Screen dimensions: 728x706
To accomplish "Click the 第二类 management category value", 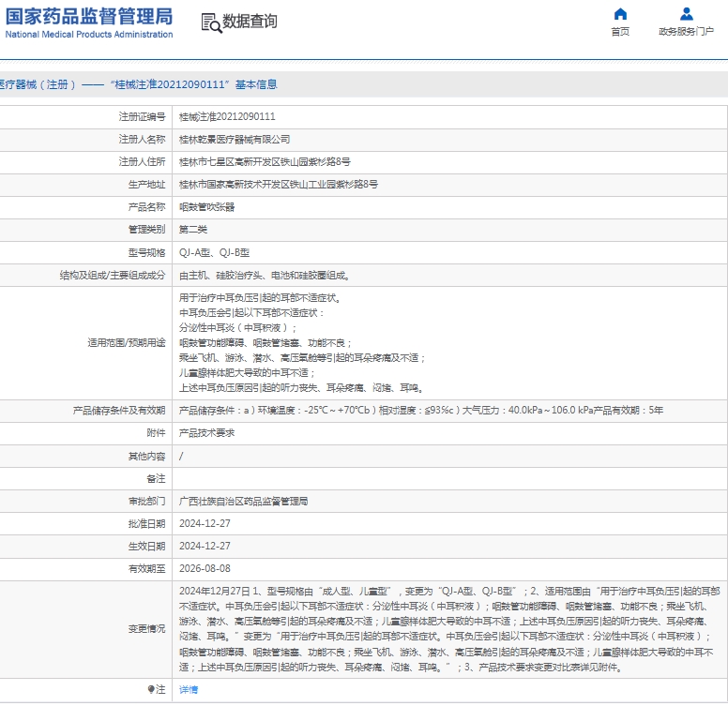I will (x=193, y=229).
